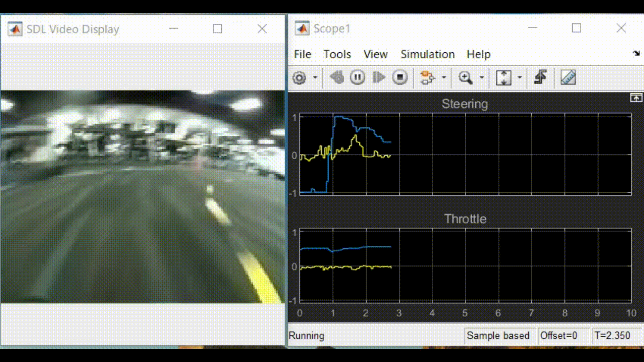Toggle Cursor Measurements ruler icon
The image size is (644, 362).
[568, 78]
